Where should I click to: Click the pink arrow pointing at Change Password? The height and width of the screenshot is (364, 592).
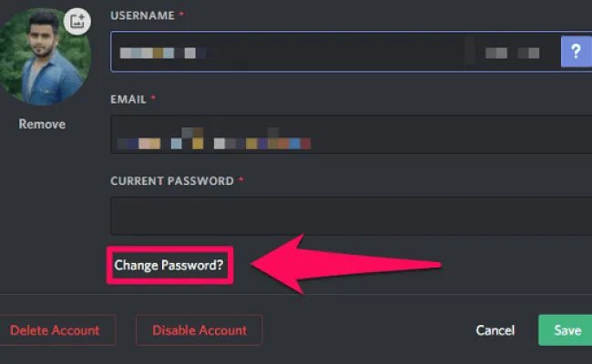346,265
